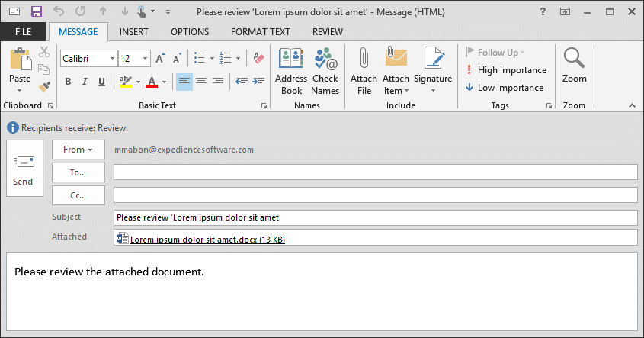This screenshot has width=644, height=338.
Task: Click Grow Font icon
Action: (160, 59)
